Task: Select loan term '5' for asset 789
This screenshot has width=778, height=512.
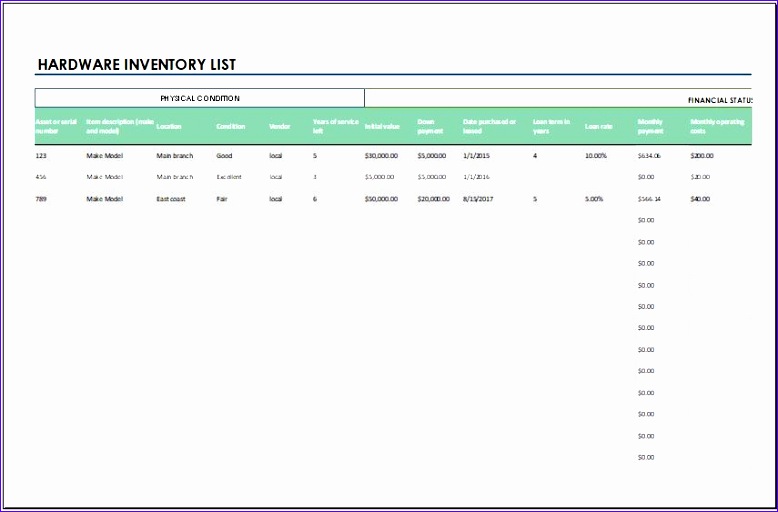Action: tap(535, 199)
